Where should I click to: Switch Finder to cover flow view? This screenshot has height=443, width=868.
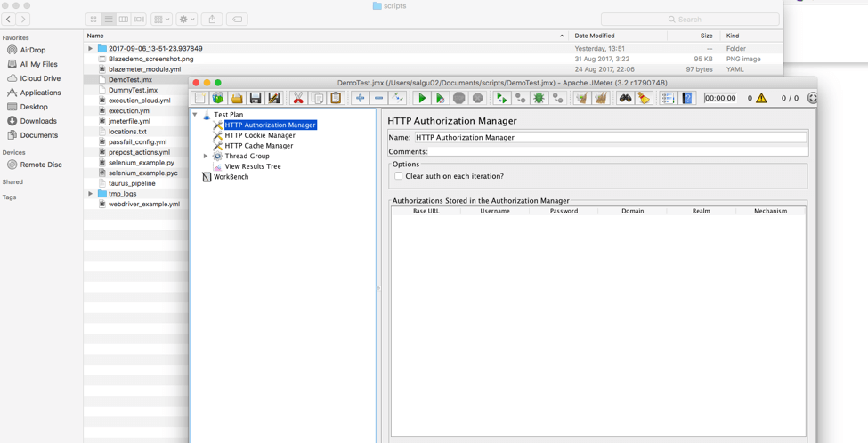(139, 20)
